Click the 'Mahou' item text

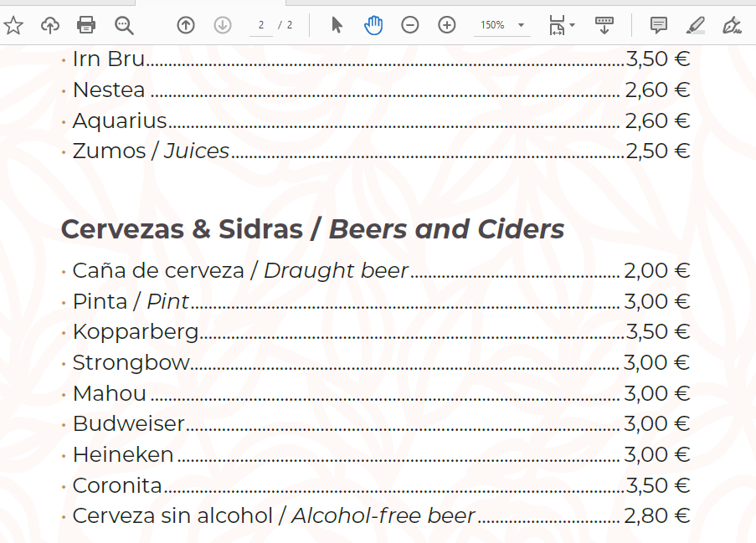[110, 393]
